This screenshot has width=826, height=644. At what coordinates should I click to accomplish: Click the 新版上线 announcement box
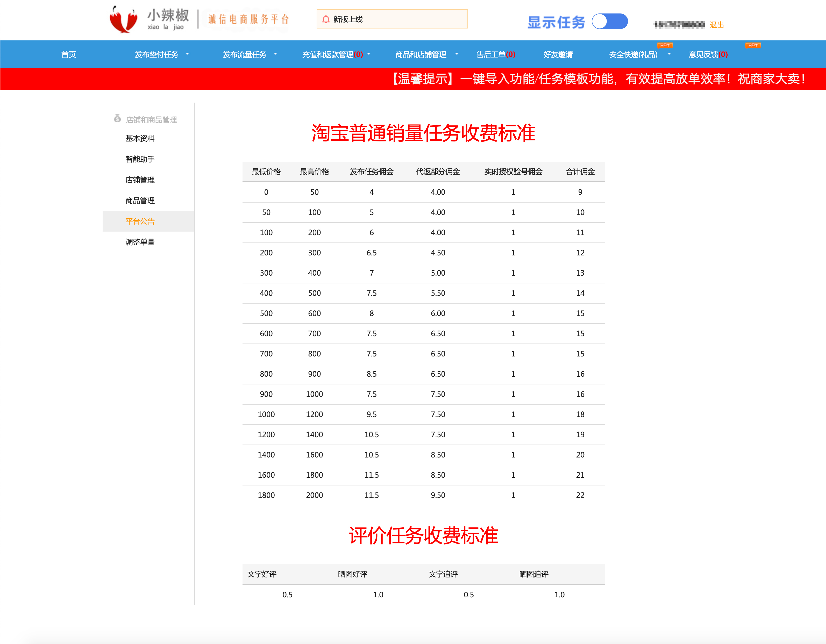(x=392, y=19)
